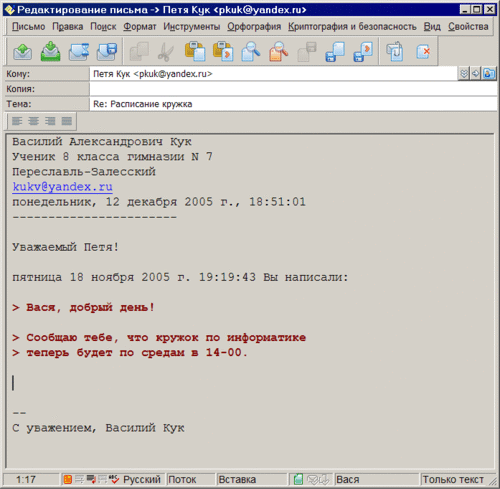Viewport: 500px width, 489px height.
Task: Click the paste clipboard icon
Action: pos(195,52)
